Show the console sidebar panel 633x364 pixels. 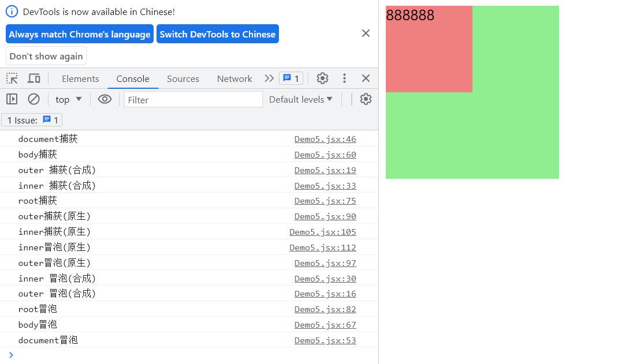pos(12,99)
